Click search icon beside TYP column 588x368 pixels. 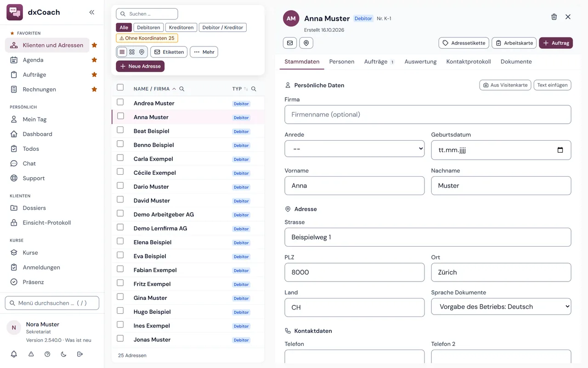[x=254, y=89]
